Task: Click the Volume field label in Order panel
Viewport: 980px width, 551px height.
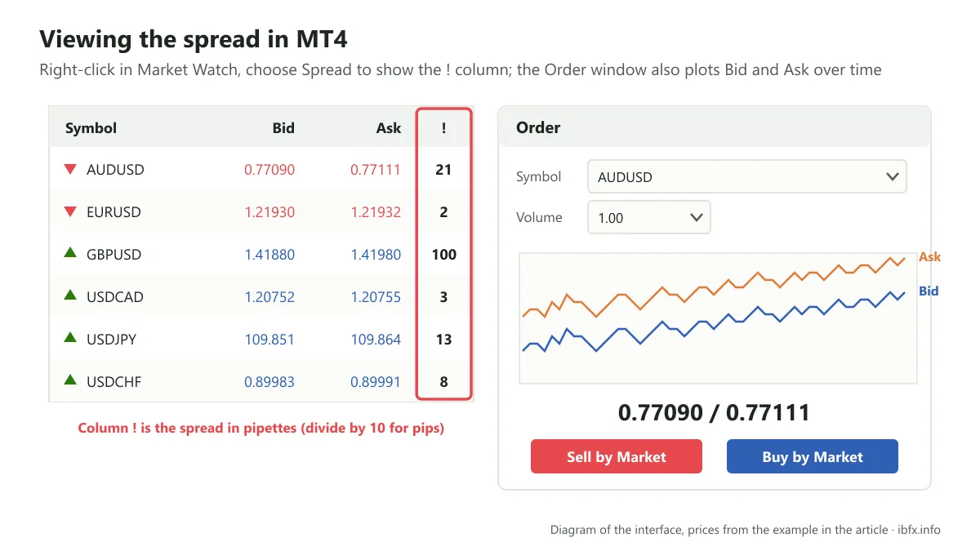Action: tap(539, 217)
